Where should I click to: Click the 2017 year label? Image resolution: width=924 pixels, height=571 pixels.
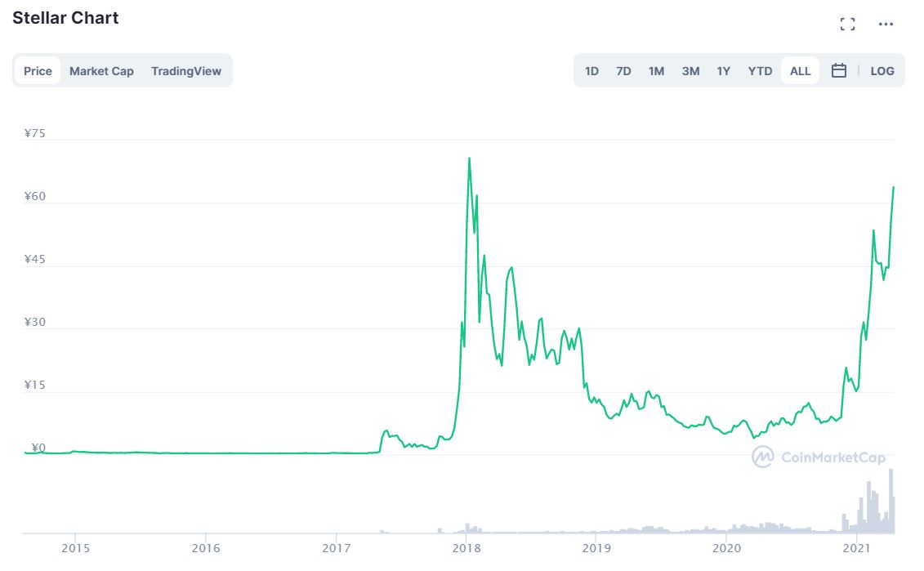click(336, 549)
